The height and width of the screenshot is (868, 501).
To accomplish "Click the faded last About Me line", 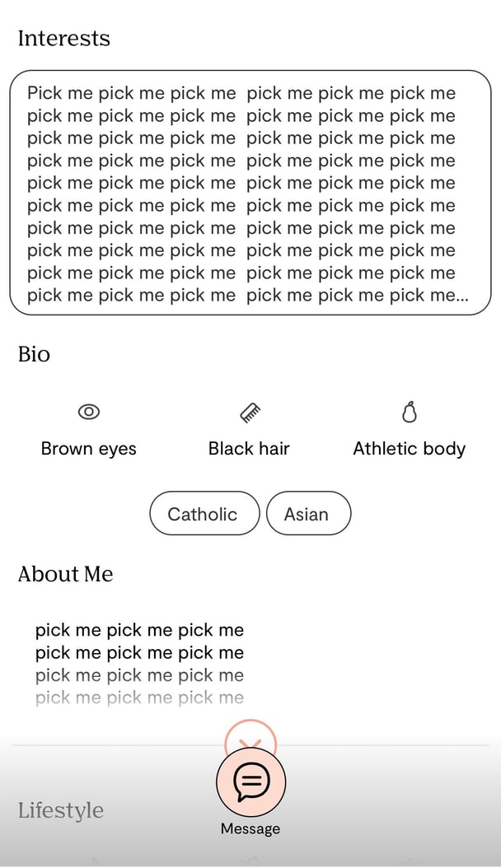I will (x=139, y=698).
